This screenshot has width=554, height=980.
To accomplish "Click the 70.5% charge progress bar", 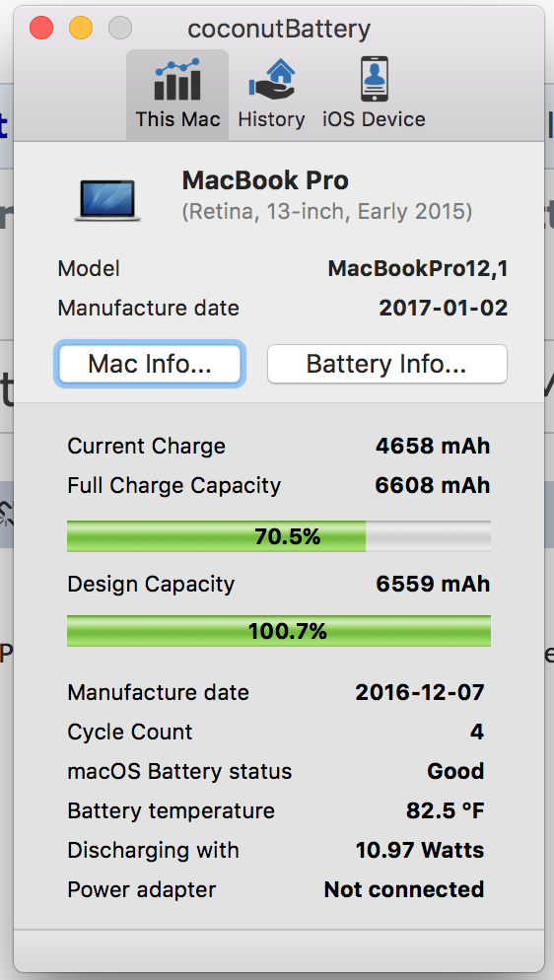I will coord(279,536).
